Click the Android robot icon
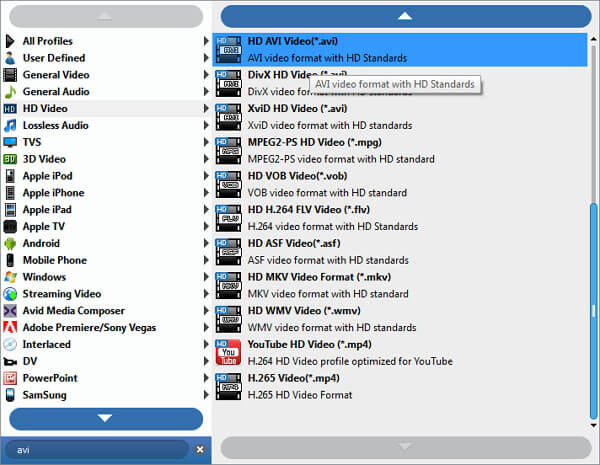Viewport: 600px width, 465px height. pos(11,243)
